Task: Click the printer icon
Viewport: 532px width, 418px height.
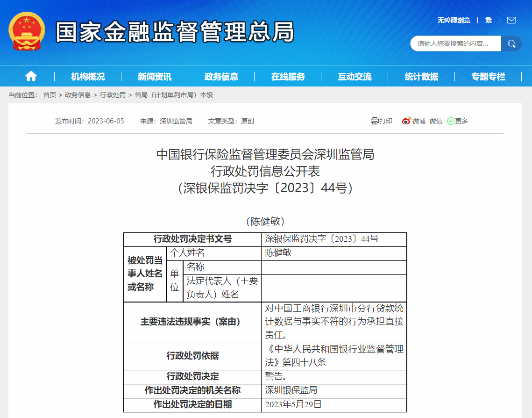Action: (x=375, y=121)
